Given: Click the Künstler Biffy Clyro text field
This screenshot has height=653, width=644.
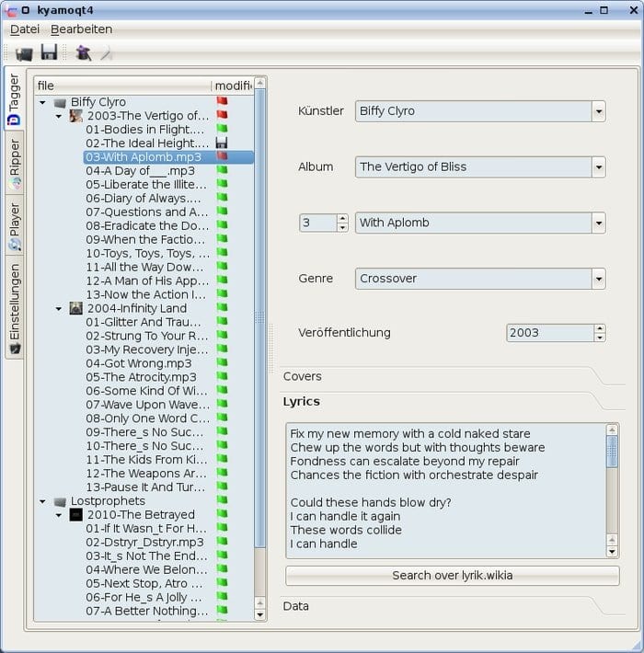Looking at the screenshot, I should tap(474, 111).
